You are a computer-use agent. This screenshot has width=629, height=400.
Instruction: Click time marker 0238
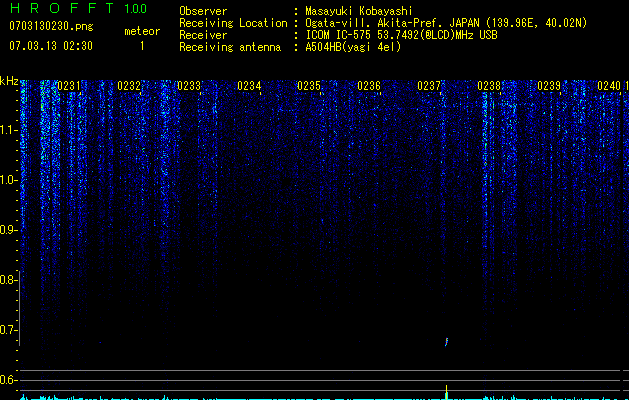tap(489, 86)
